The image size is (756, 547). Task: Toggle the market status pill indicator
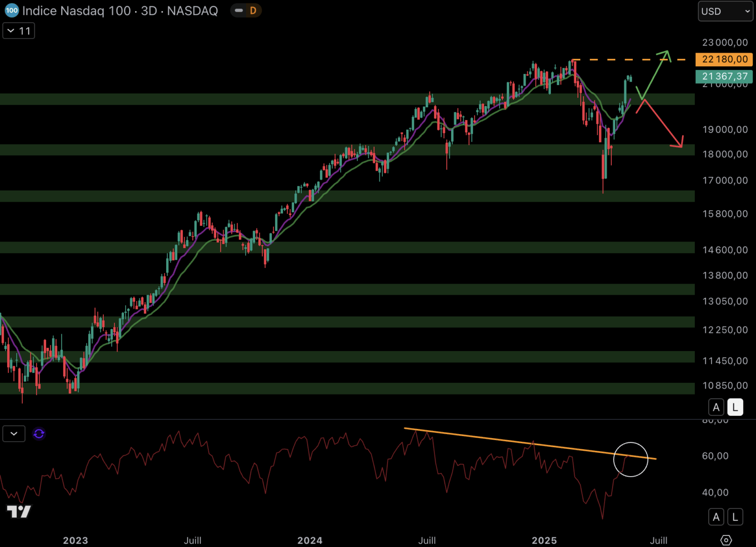[x=239, y=10]
